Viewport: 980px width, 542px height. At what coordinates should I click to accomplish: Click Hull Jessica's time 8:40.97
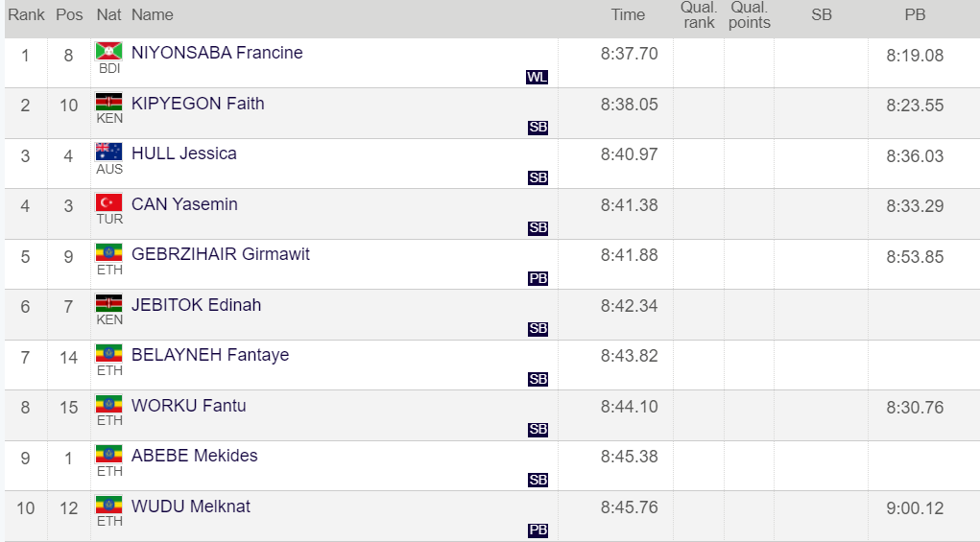pyautogui.click(x=629, y=153)
